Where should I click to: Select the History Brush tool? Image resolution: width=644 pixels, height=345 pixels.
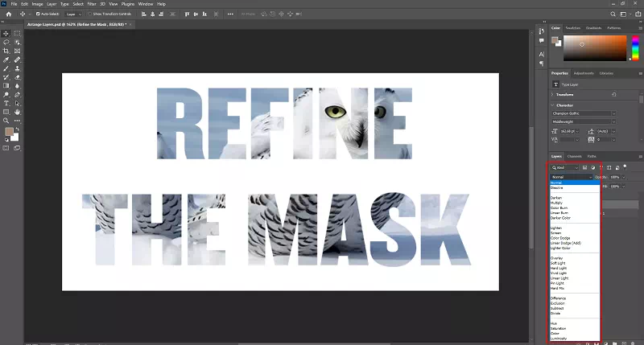pos(6,77)
